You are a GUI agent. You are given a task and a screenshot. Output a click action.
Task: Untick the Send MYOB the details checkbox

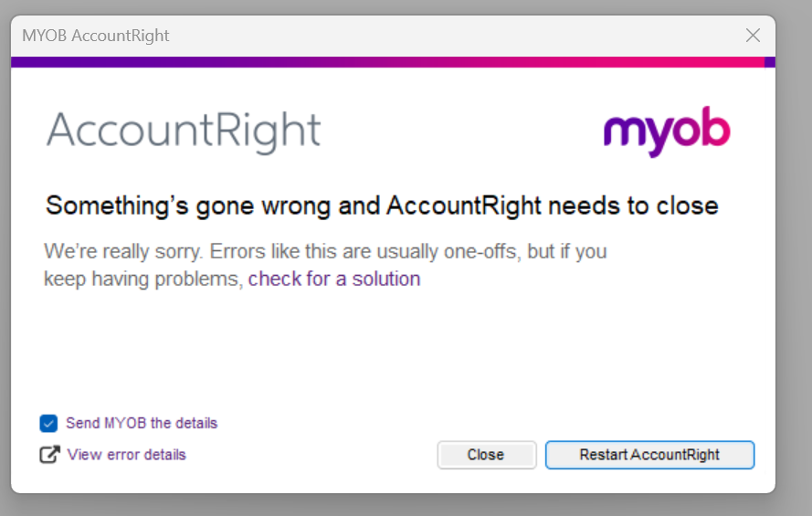(x=48, y=423)
